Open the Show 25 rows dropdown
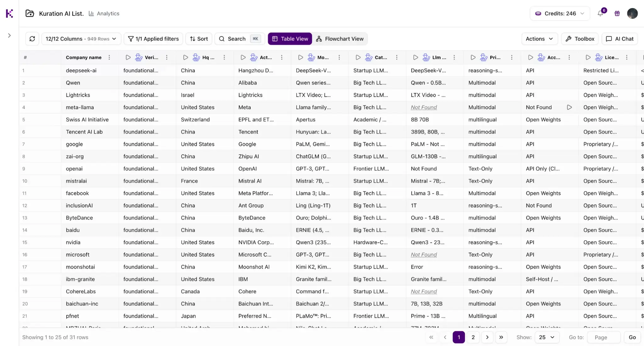This screenshot has width=644, height=346. pyautogui.click(x=547, y=337)
